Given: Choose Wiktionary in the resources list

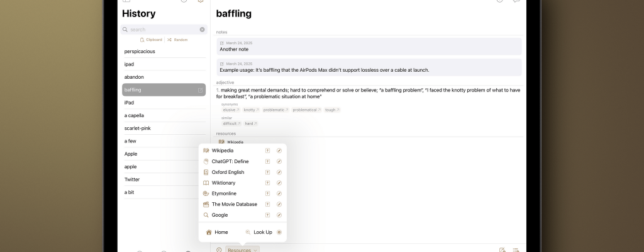Looking at the screenshot, I should tap(224, 183).
